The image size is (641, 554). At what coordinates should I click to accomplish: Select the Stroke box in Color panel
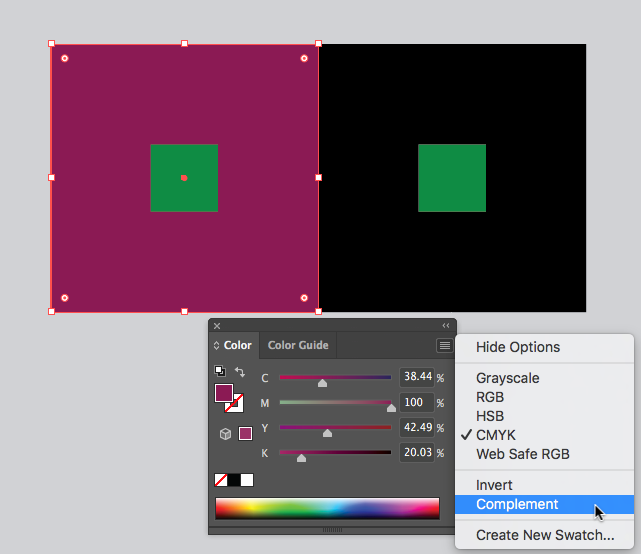[x=235, y=402]
